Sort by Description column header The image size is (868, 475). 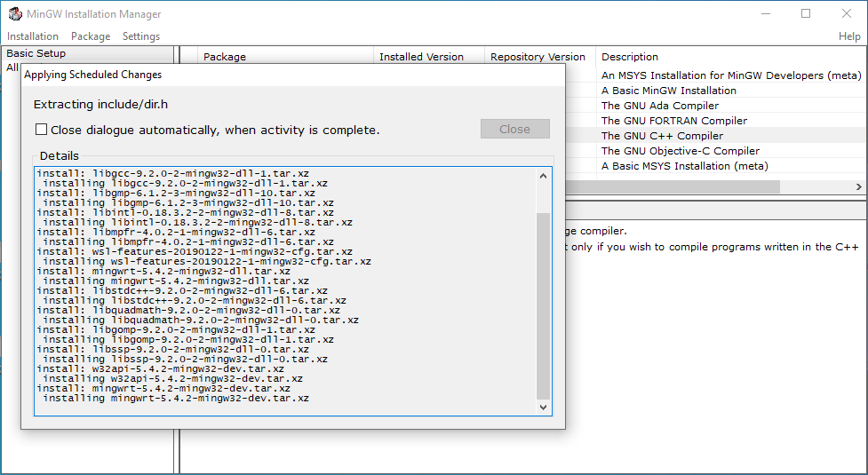point(730,57)
